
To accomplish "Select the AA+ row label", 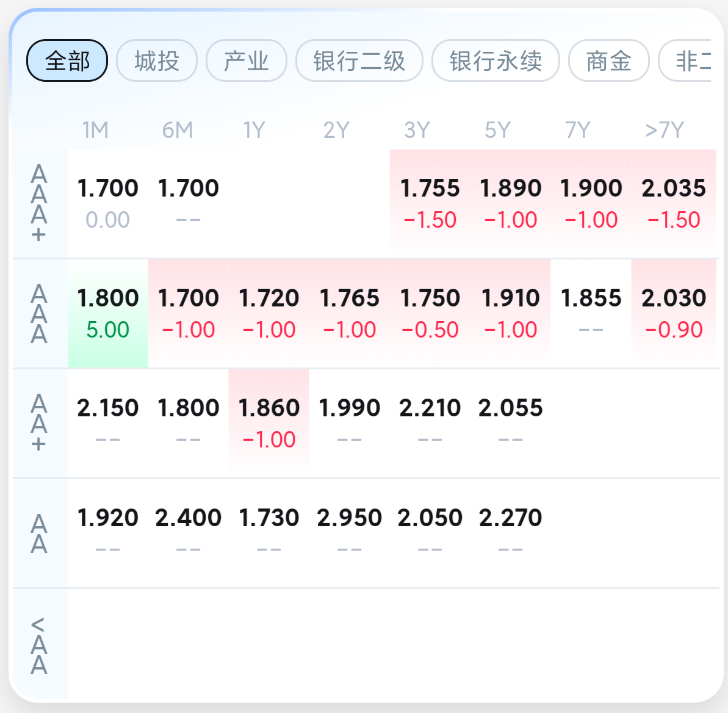I will [x=39, y=422].
